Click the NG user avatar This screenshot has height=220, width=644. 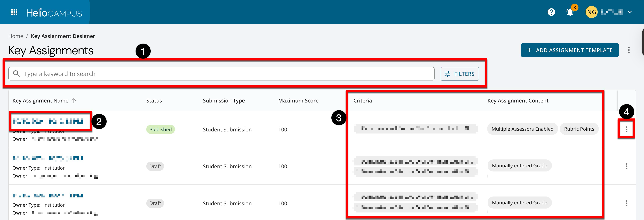tap(591, 12)
